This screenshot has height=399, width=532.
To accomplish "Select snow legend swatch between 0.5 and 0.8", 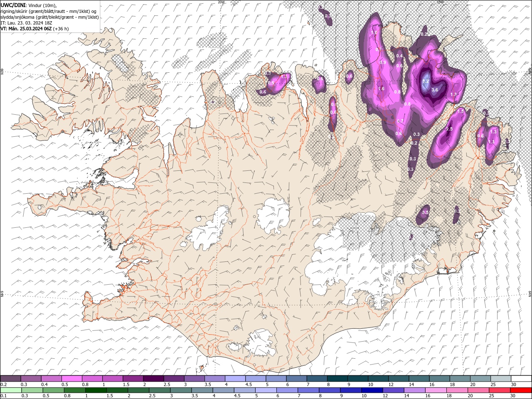I will tap(71, 379).
